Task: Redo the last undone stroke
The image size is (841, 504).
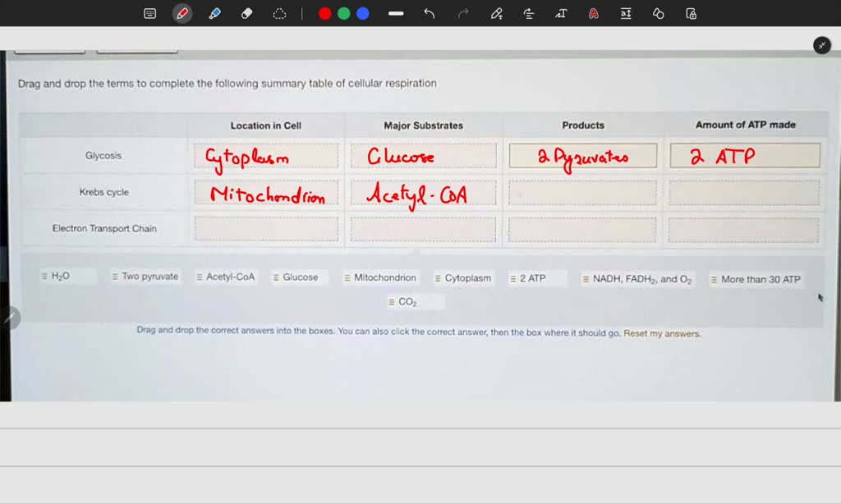Action: (x=462, y=12)
